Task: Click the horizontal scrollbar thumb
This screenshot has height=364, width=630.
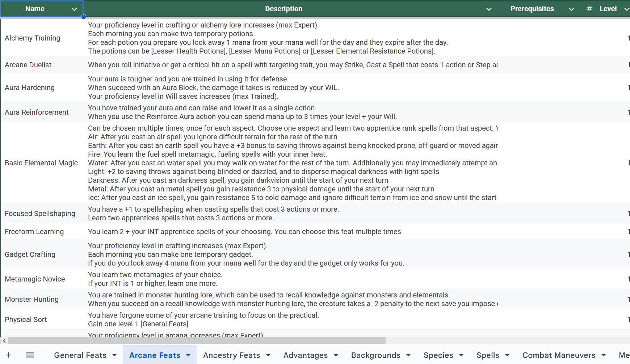Action: tap(197, 340)
